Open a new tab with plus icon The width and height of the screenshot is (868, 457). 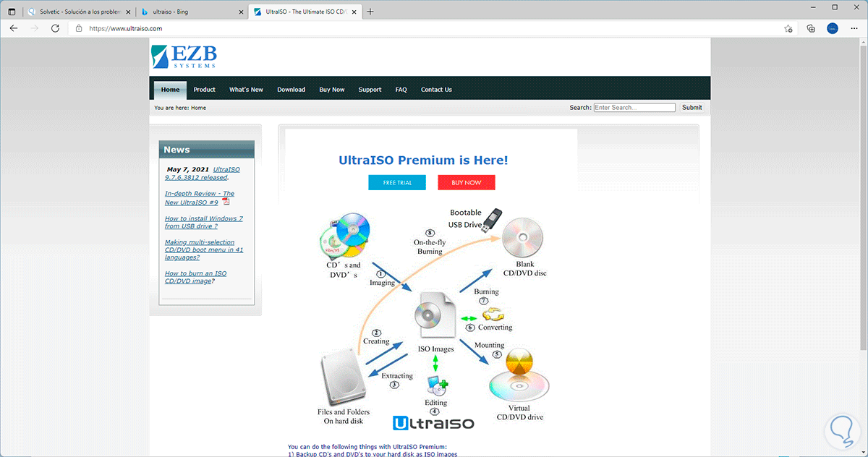click(x=370, y=12)
